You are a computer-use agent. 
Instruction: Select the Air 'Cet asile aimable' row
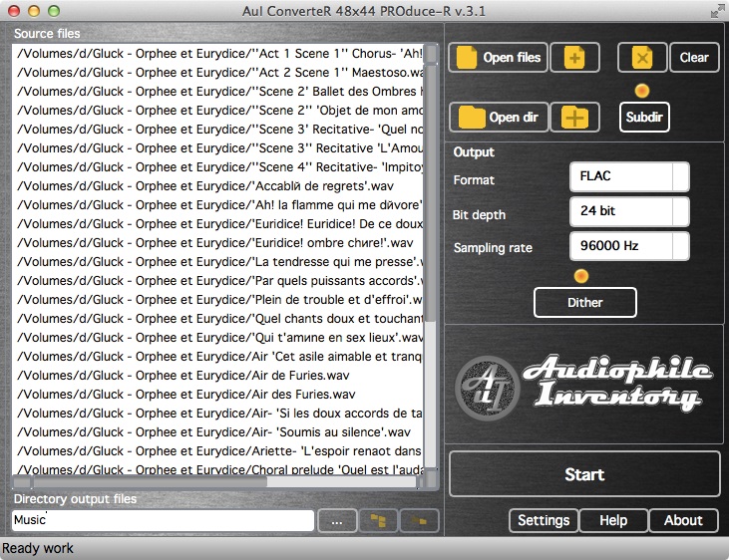[x=217, y=357]
